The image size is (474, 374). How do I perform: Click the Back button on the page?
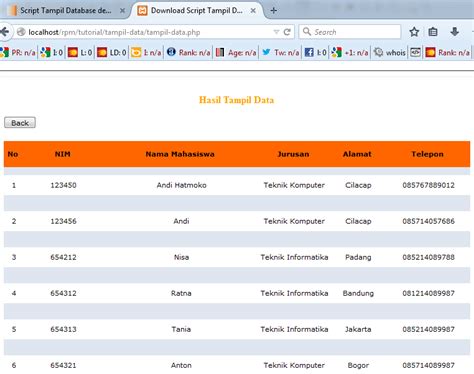pos(20,123)
